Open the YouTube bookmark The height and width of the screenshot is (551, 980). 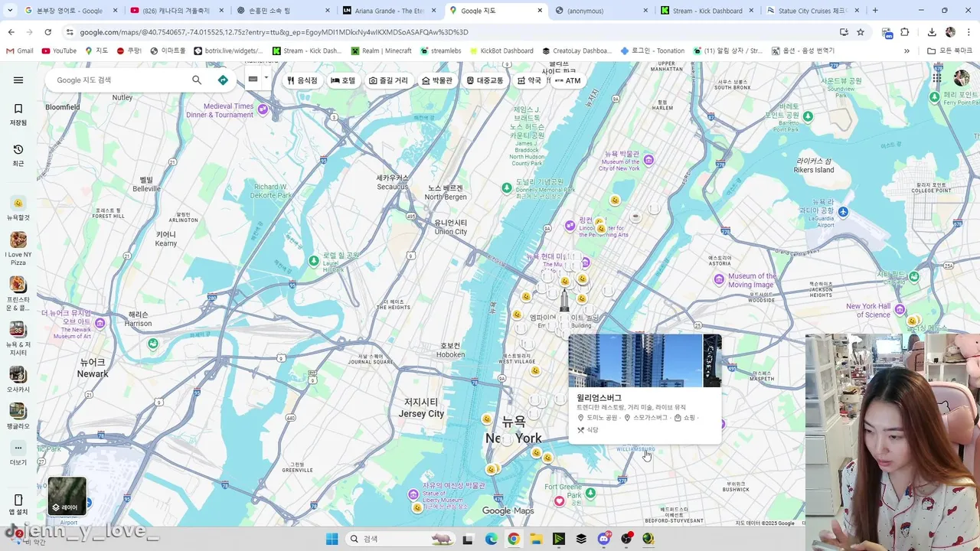59,51
